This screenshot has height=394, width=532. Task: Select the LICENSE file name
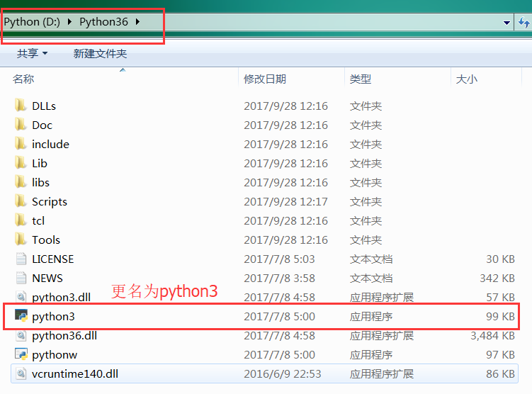(x=52, y=259)
